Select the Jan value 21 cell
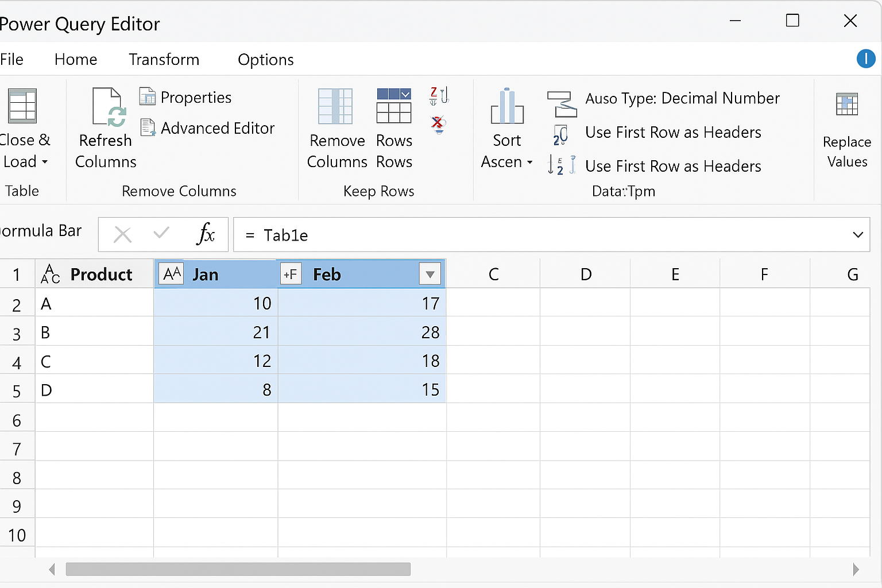The width and height of the screenshot is (882, 588). [216, 331]
